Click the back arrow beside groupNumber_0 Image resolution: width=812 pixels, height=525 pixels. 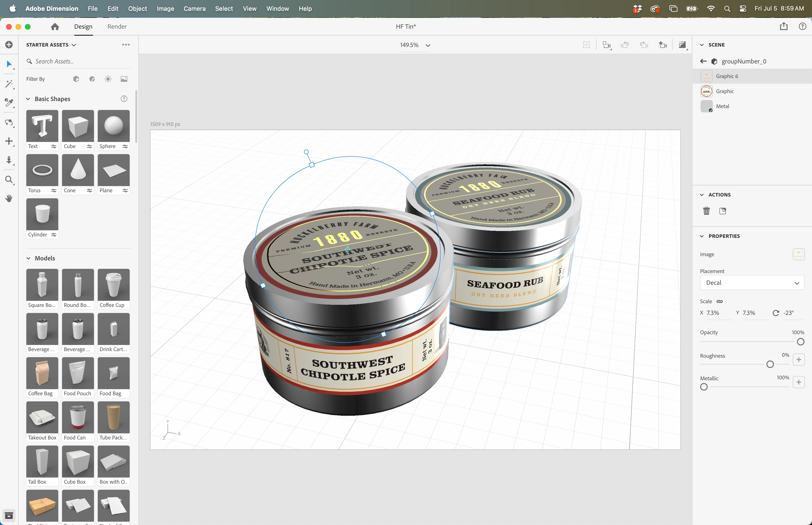coord(703,61)
